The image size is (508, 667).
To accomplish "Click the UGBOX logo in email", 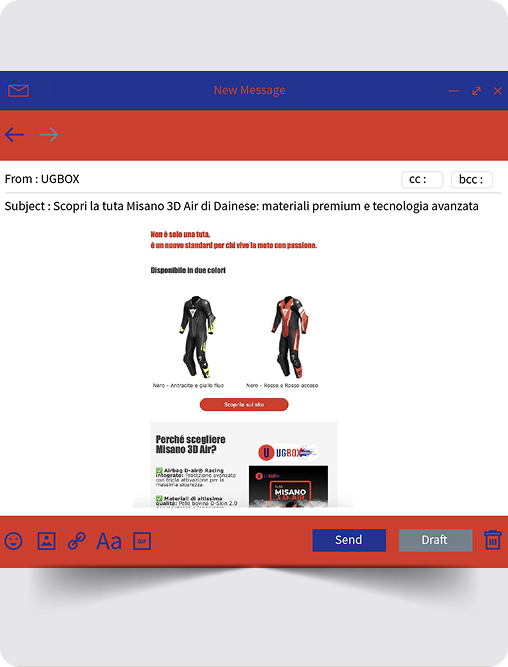I will pyautogui.click(x=288, y=452).
